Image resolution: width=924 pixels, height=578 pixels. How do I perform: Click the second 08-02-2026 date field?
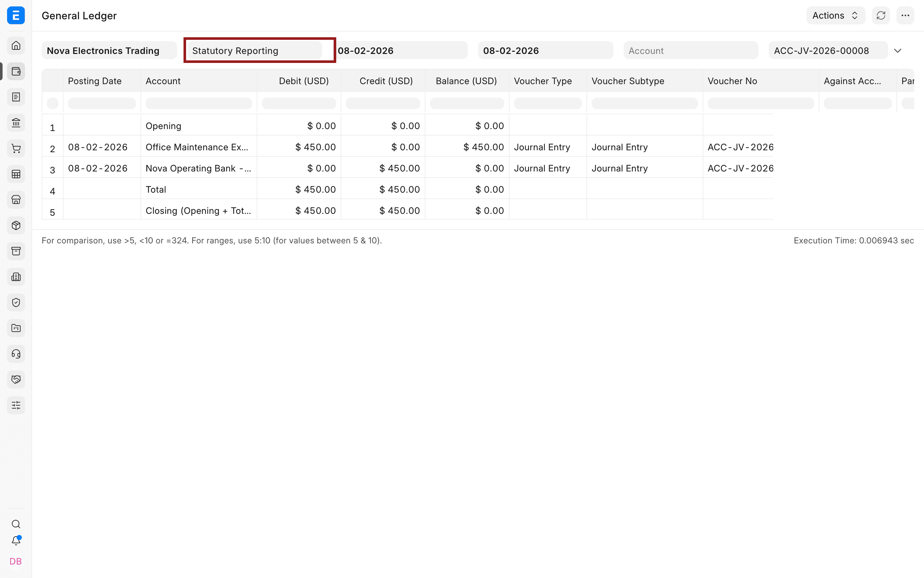pos(546,50)
